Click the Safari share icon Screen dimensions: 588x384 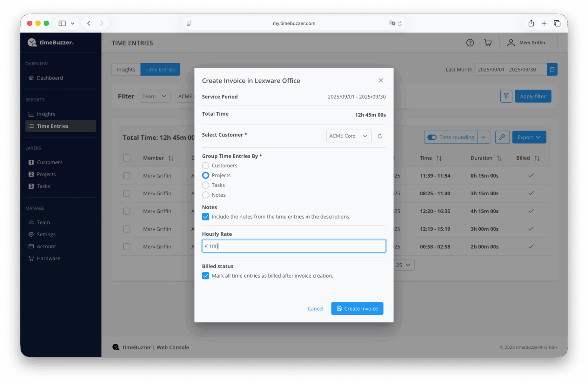(x=531, y=23)
